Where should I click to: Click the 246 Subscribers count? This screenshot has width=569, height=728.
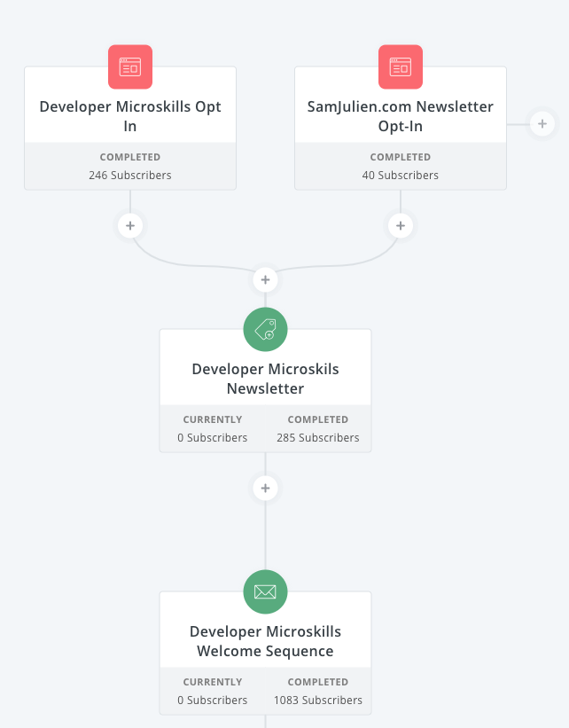130,175
